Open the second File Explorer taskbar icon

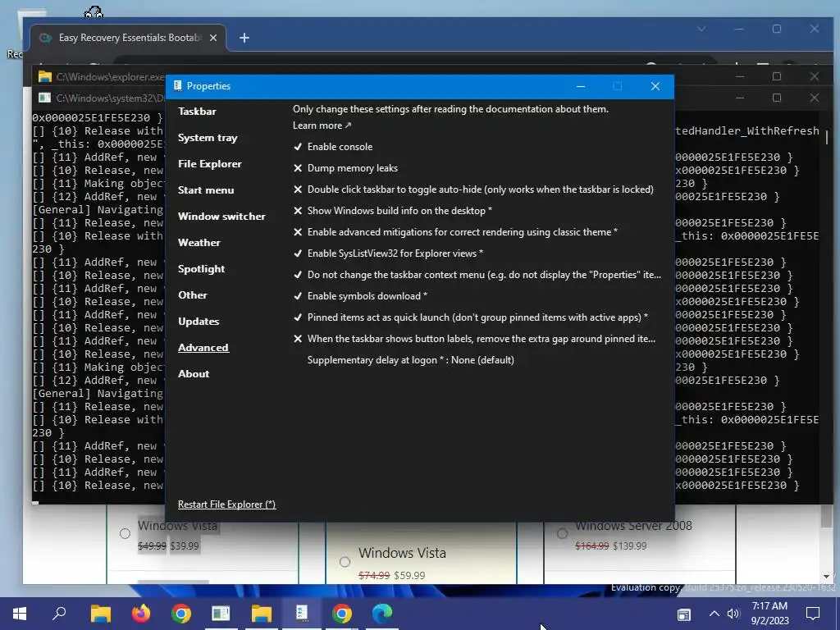tap(262, 614)
